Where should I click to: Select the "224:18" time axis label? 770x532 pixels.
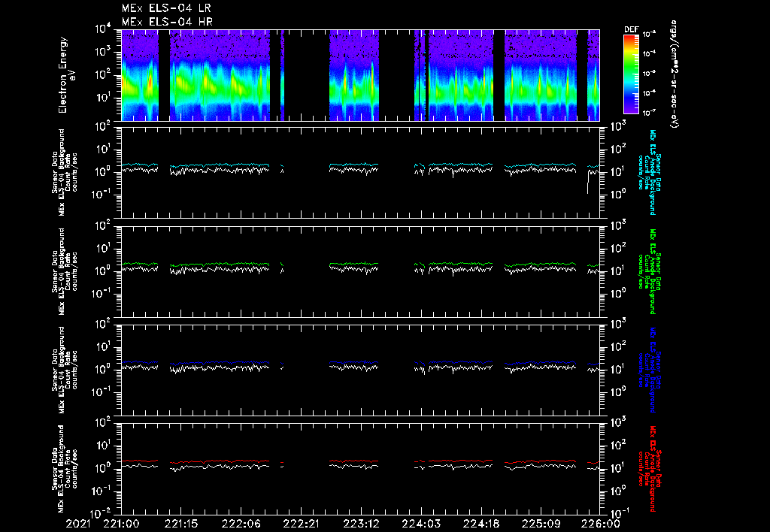coord(480,524)
